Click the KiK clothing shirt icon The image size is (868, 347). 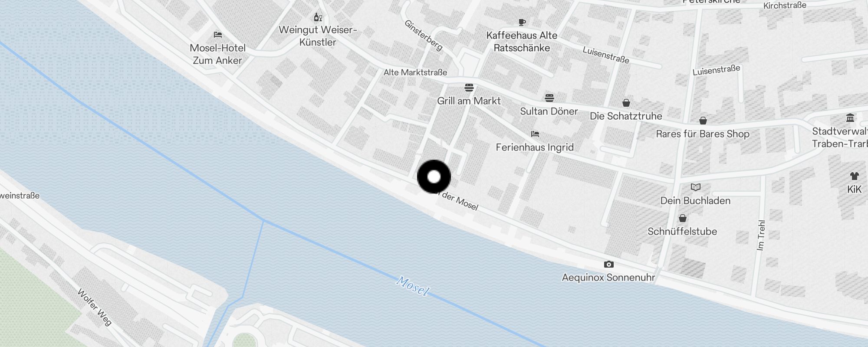point(854,176)
